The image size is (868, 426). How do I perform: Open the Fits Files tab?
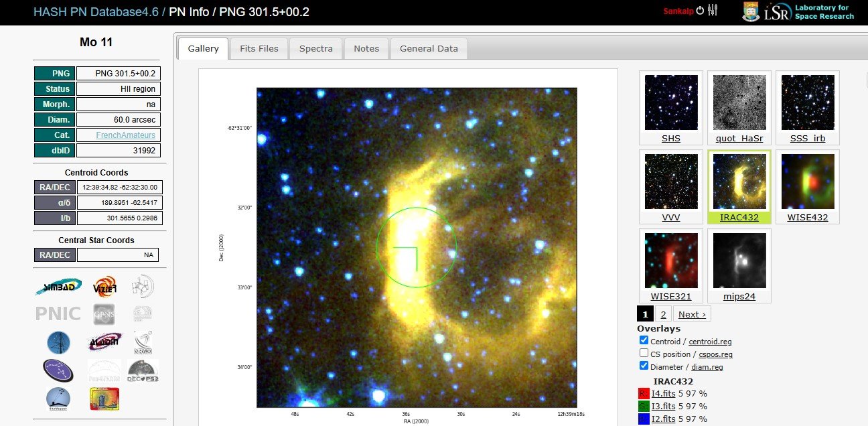[x=259, y=48]
